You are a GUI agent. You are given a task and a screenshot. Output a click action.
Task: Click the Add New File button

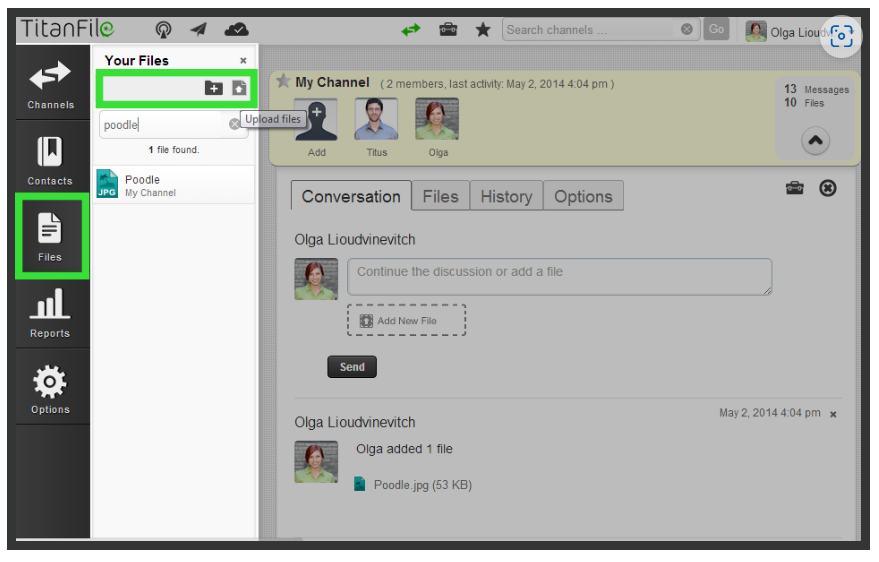click(406, 321)
